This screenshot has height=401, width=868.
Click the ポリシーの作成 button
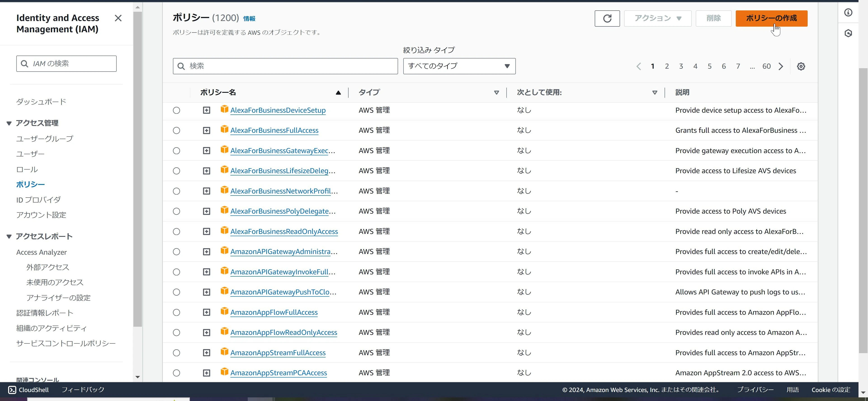[x=771, y=18]
